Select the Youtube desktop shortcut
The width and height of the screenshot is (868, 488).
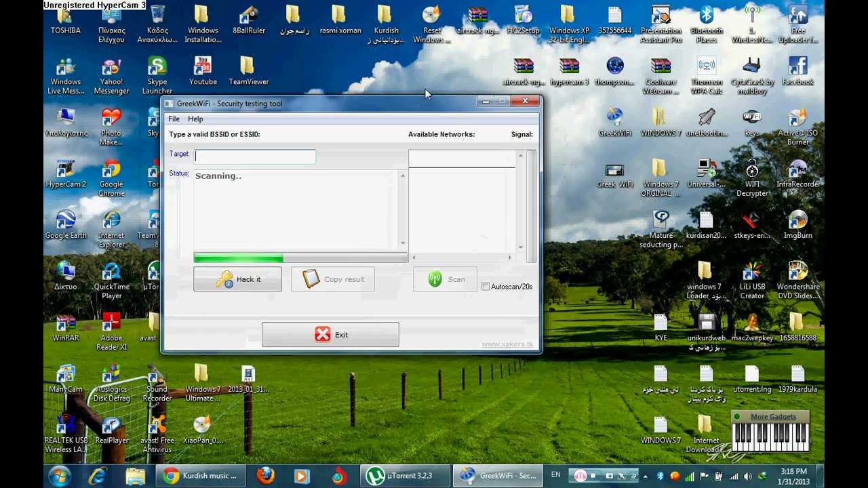click(x=203, y=71)
